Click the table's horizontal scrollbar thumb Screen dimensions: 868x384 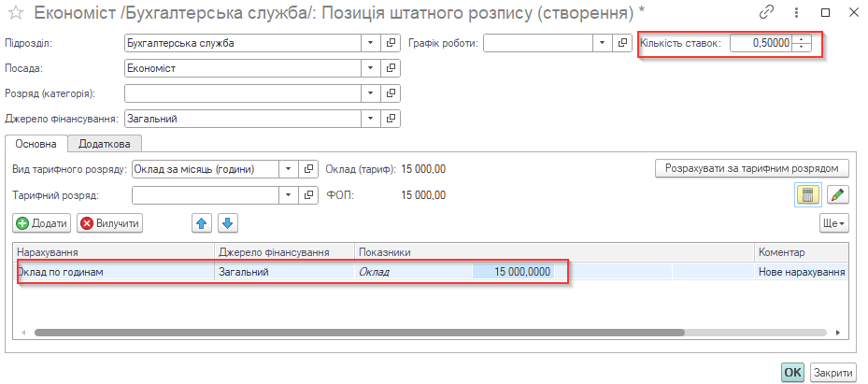(360, 334)
